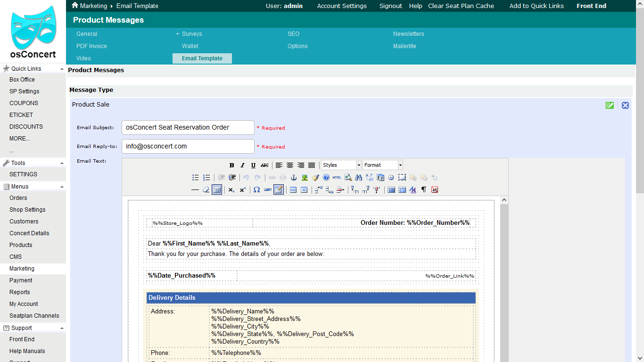Click the Signout link
This screenshot has height=362, width=644.
pos(390,6)
